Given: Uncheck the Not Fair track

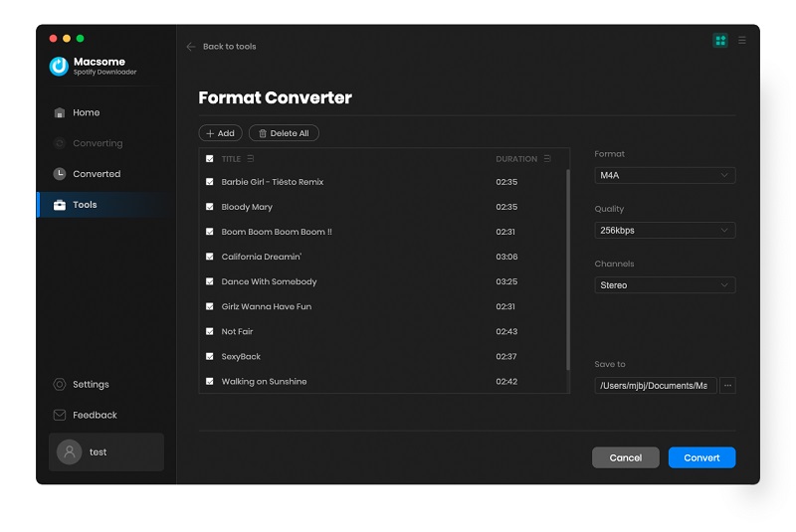Looking at the screenshot, I should coord(210,331).
